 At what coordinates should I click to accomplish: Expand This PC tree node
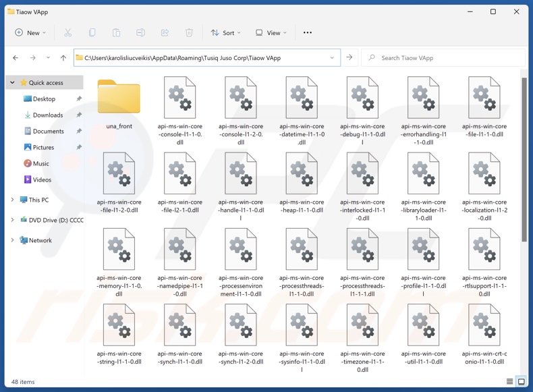point(12,200)
